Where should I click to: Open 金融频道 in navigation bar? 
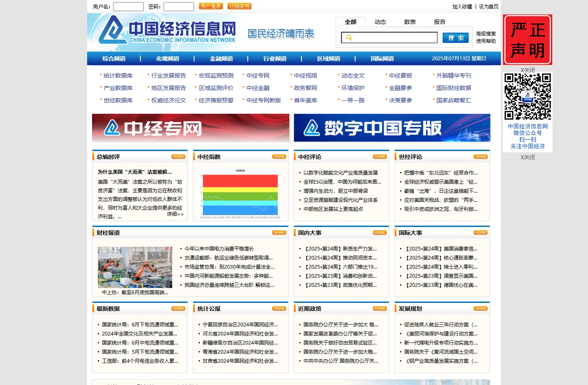tap(221, 59)
